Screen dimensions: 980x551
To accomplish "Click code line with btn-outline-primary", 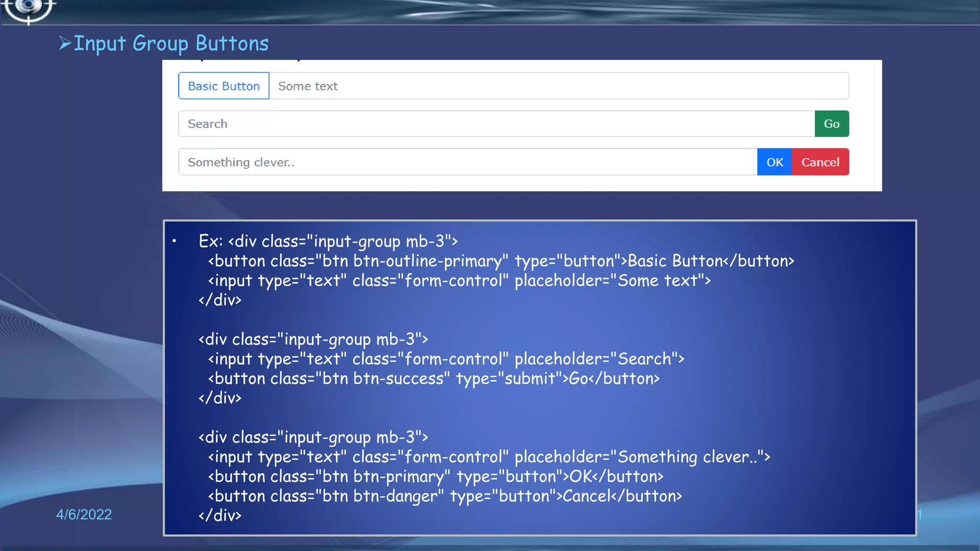I will [501, 261].
